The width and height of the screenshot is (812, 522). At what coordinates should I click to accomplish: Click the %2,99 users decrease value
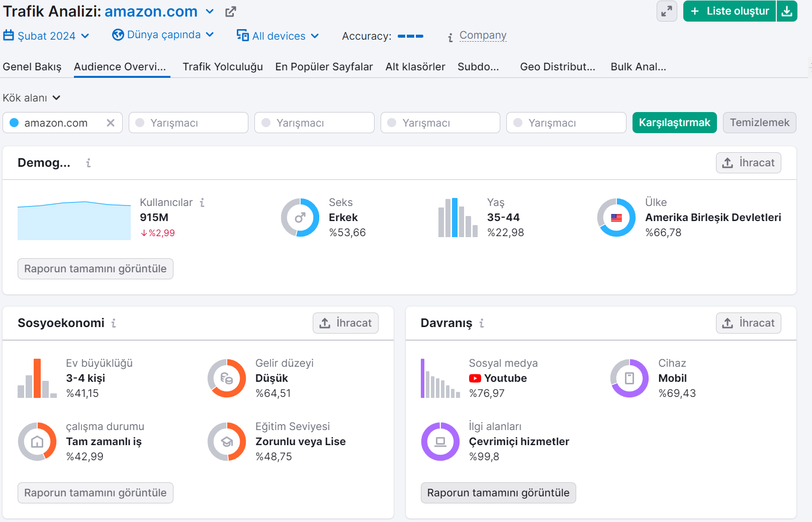[x=158, y=233]
